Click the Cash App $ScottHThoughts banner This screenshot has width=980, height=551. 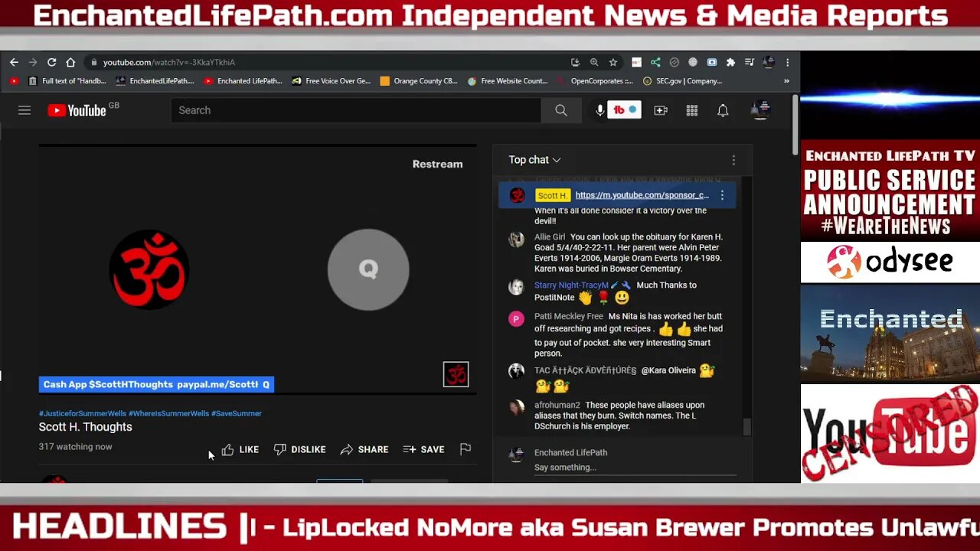tap(156, 384)
